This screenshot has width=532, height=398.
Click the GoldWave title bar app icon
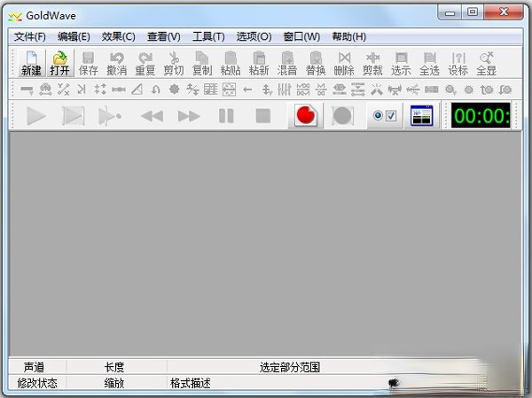coord(15,16)
